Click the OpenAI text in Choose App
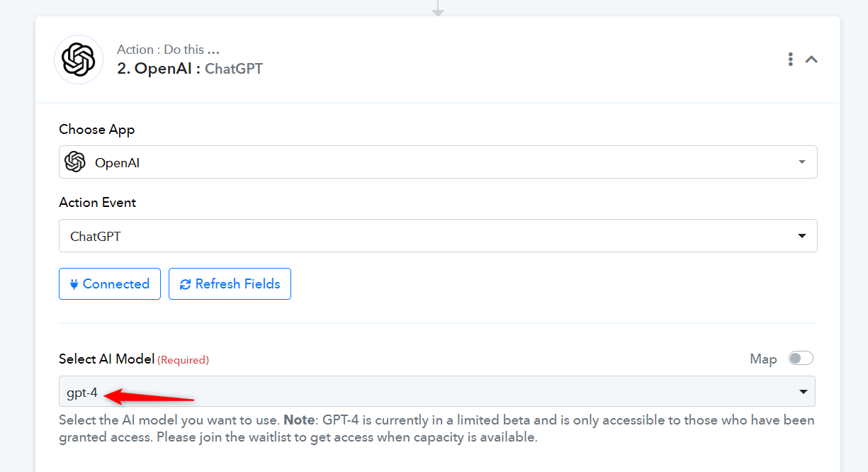 pyautogui.click(x=118, y=163)
